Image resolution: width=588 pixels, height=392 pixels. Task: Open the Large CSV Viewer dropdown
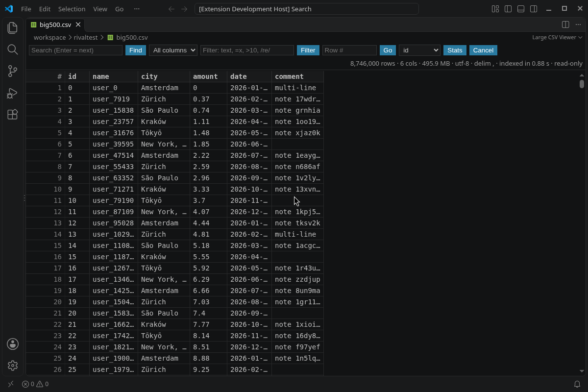coord(557,37)
